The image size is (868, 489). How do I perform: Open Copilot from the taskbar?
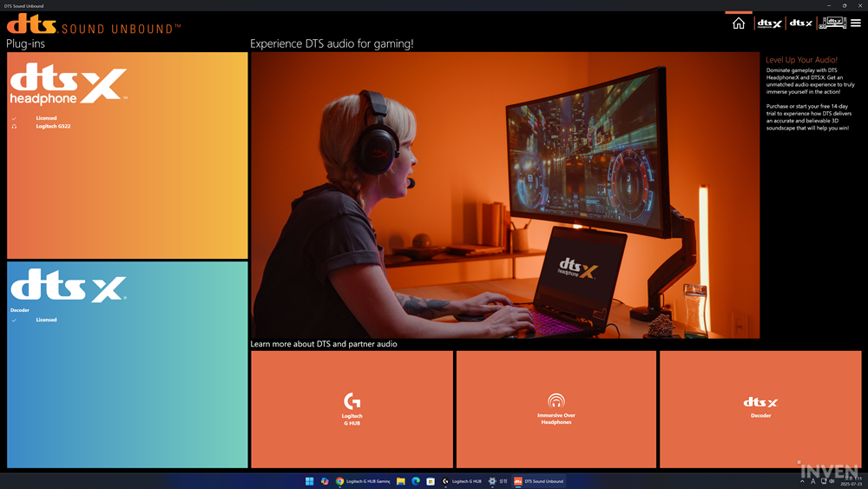pos(325,481)
